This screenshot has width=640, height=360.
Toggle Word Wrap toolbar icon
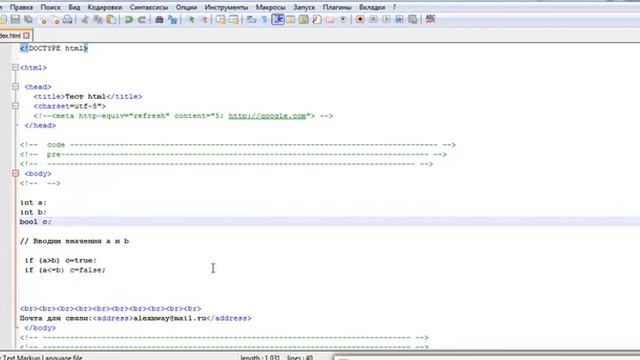point(251,19)
